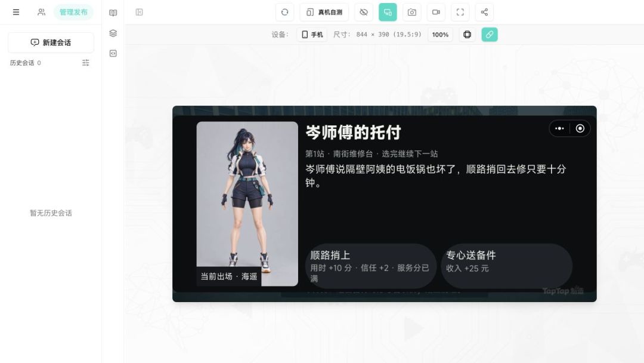Choose the 专心送备件 option

(x=506, y=266)
